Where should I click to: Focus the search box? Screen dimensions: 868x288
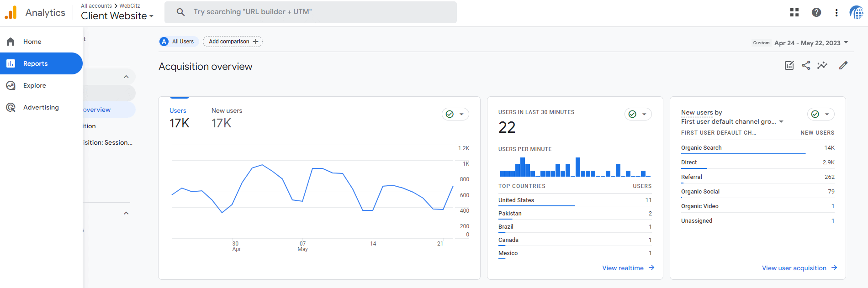(x=311, y=12)
